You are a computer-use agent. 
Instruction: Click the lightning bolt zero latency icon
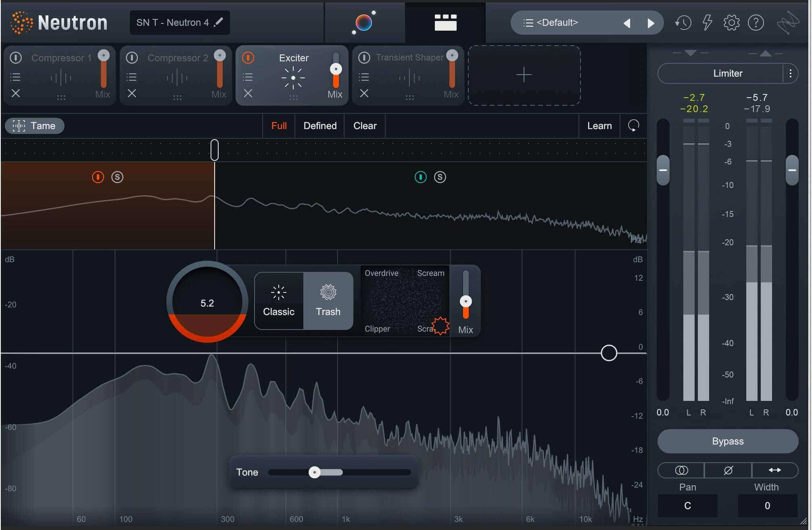click(x=707, y=23)
